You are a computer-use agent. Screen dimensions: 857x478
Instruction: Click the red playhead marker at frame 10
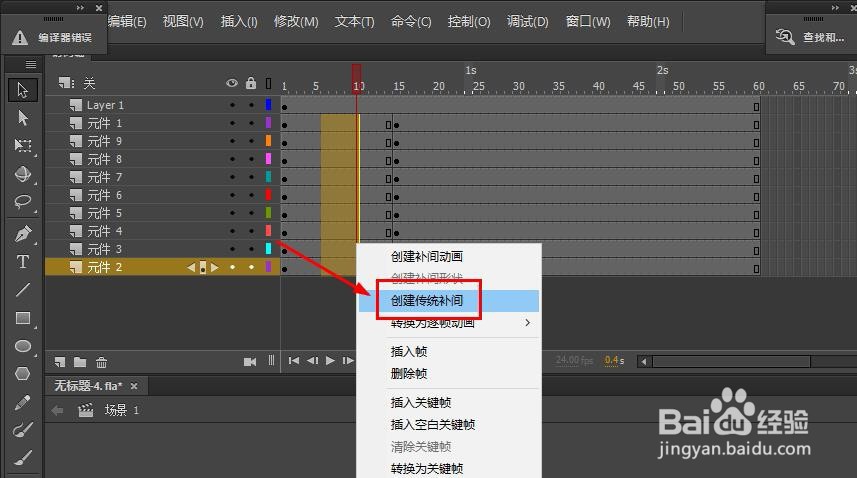click(x=356, y=79)
